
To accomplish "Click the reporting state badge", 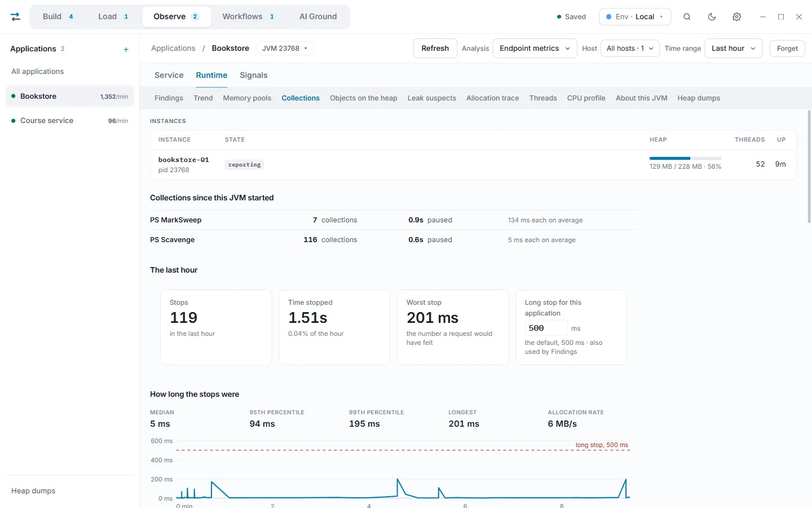I will tap(244, 165).
